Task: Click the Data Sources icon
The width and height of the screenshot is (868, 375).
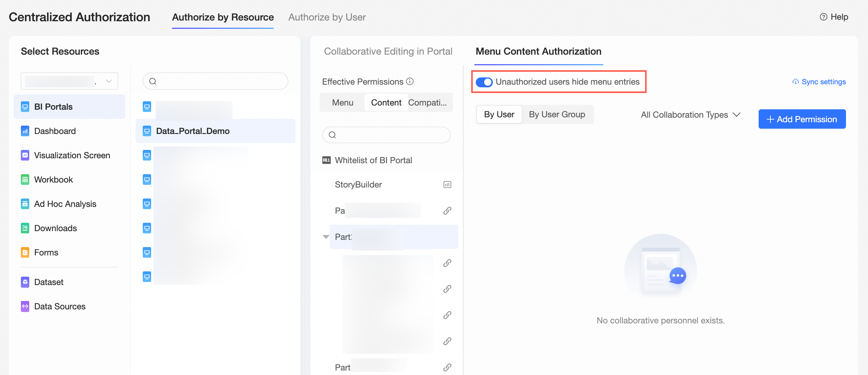Action: [25, 306]
